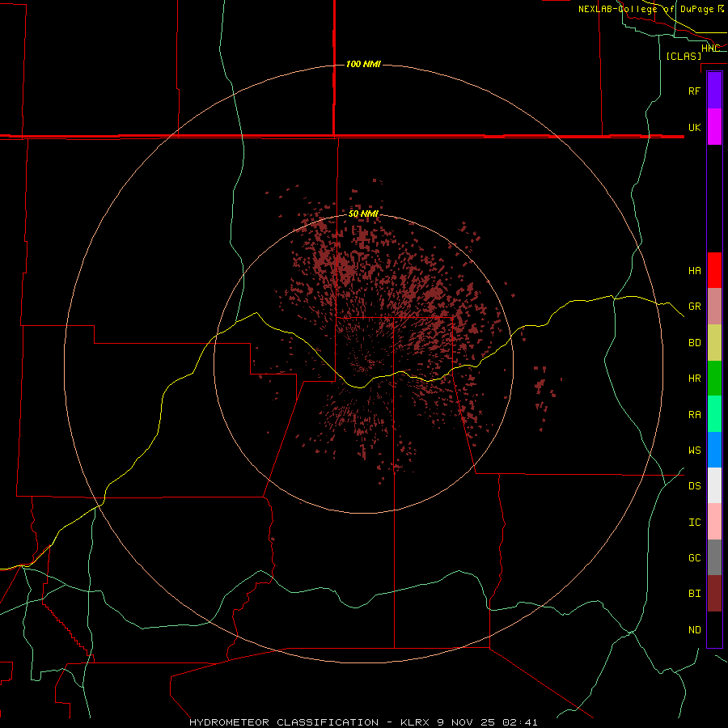Viewport: 728px width, 728px height.
Task: Click the HHC product code text
Action: click(710, 49)
